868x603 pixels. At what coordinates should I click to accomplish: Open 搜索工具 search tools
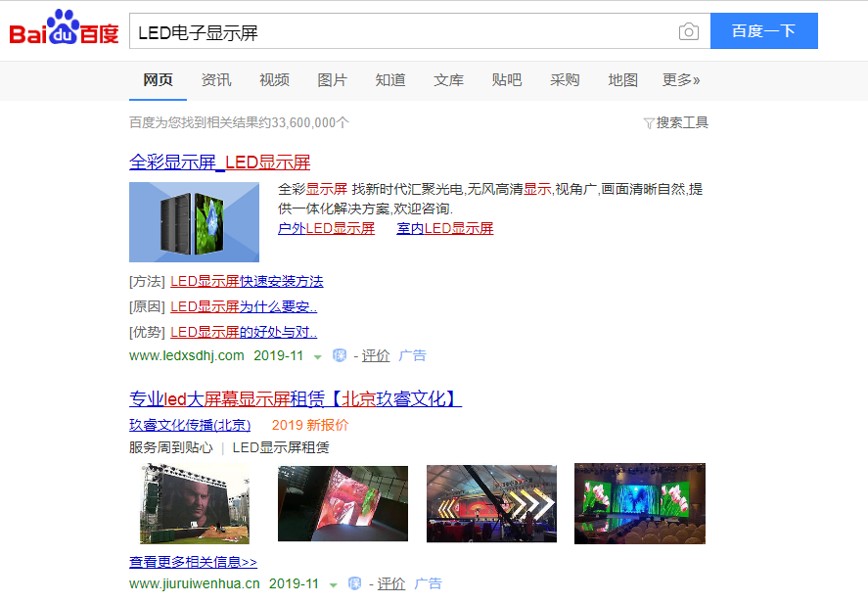(x=682, y=122)
